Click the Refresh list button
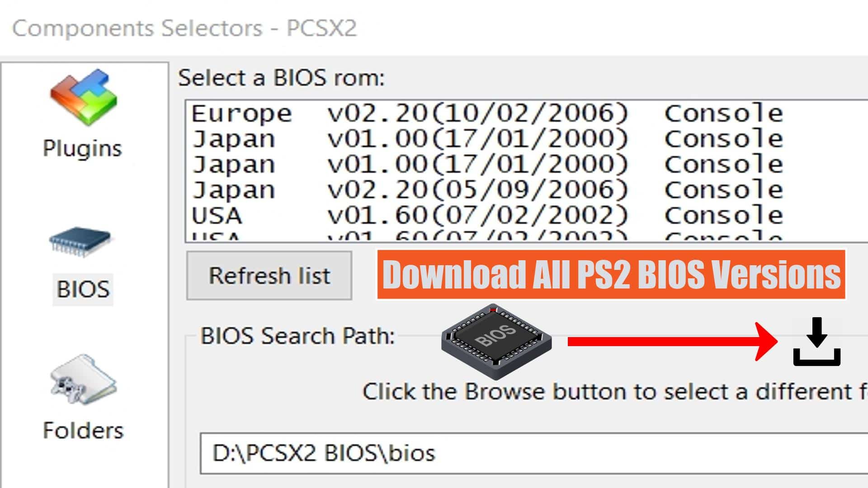This screenshot has width=868, height=488. 269,275
